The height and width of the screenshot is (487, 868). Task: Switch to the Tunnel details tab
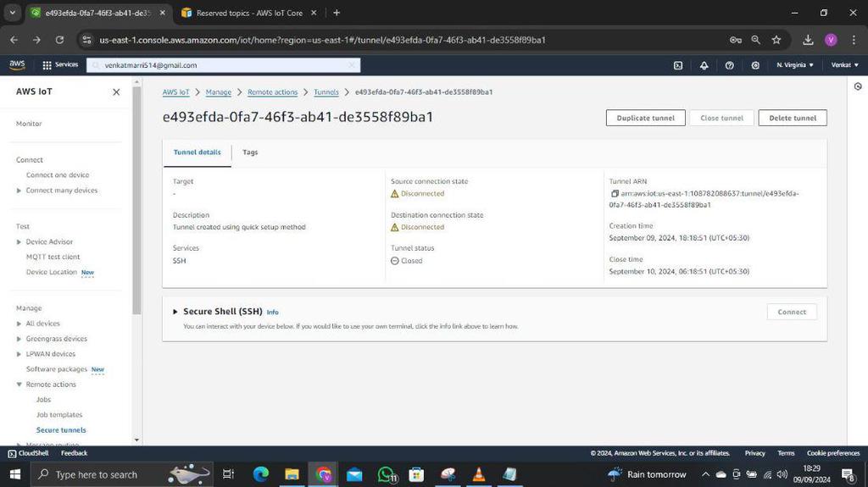click(197, 152)
